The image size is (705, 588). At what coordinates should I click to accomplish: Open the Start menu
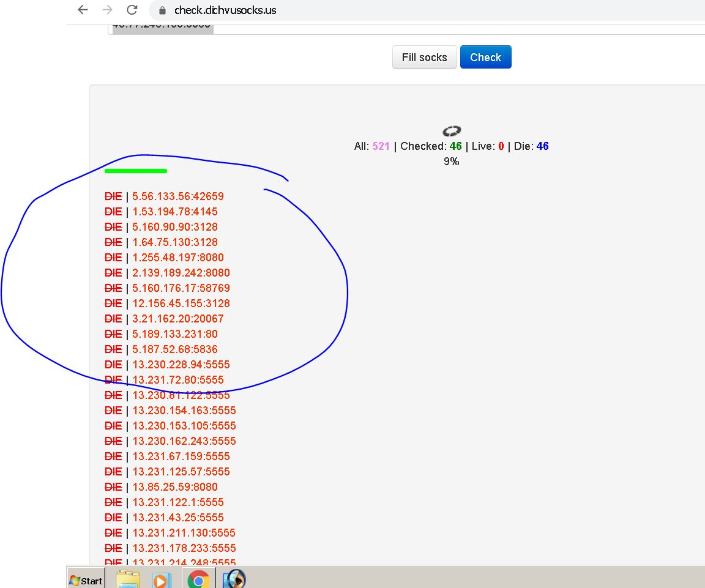[x=86, y=580]
